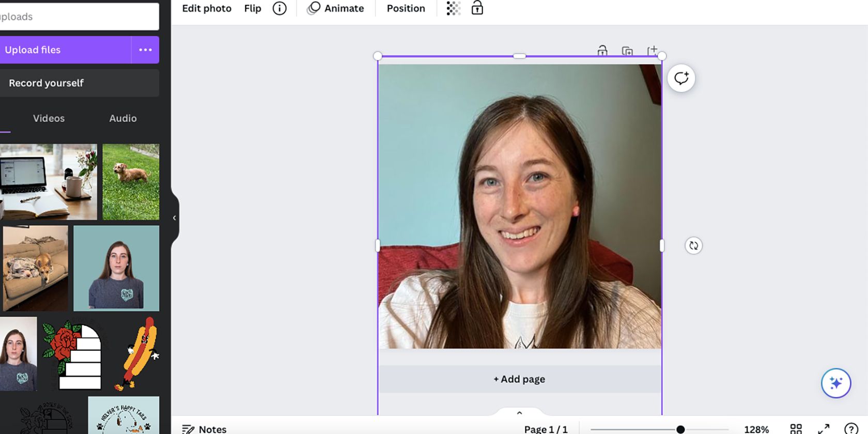Duplicate the page using the copy icon

[627, 51]
